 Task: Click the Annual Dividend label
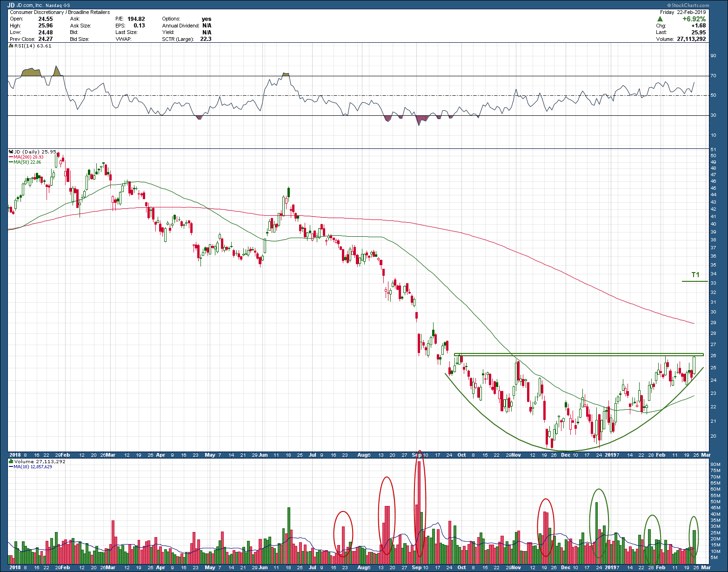180,26
